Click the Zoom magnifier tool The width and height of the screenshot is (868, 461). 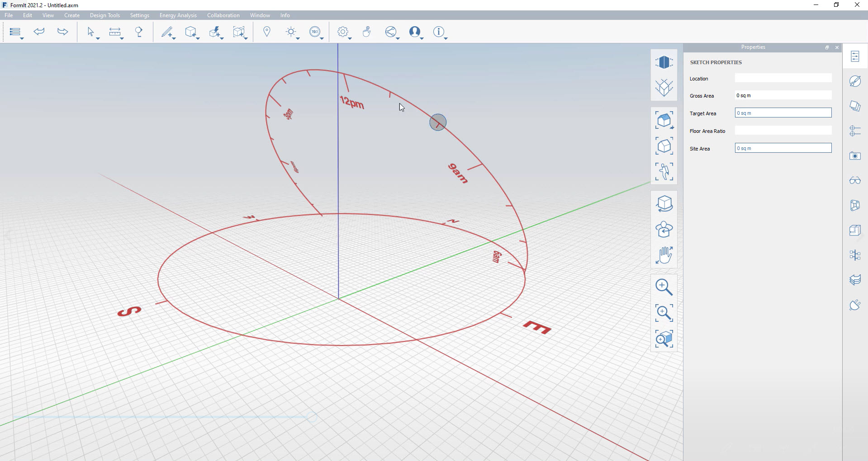coord(664,287)
